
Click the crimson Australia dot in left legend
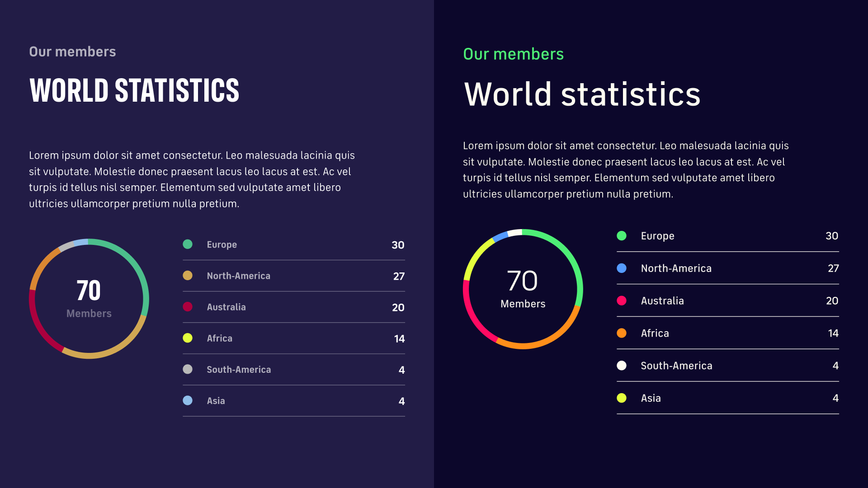[x=188, y=307]
